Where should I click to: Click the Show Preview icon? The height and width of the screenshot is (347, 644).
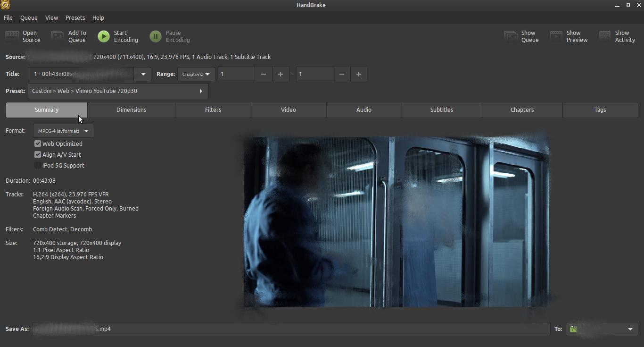556,36
